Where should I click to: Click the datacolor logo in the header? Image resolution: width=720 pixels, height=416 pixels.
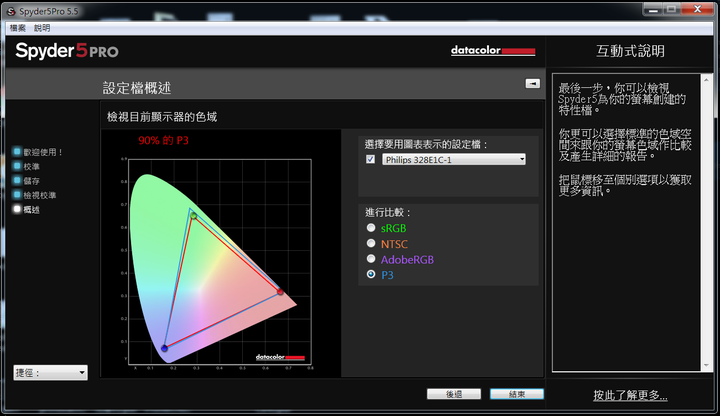(493, 50)
